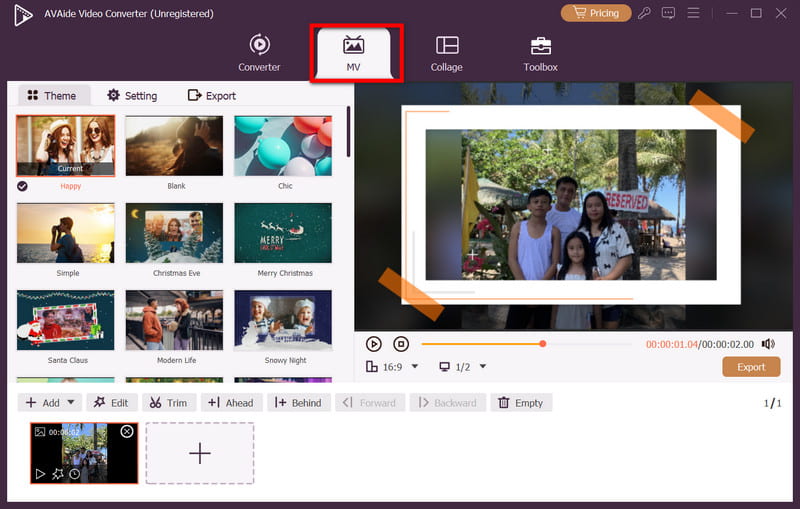Select the Chic theme thumbnail
Image resolution: width=800 pixels, height=509 pixels.
tap(283, 146)
